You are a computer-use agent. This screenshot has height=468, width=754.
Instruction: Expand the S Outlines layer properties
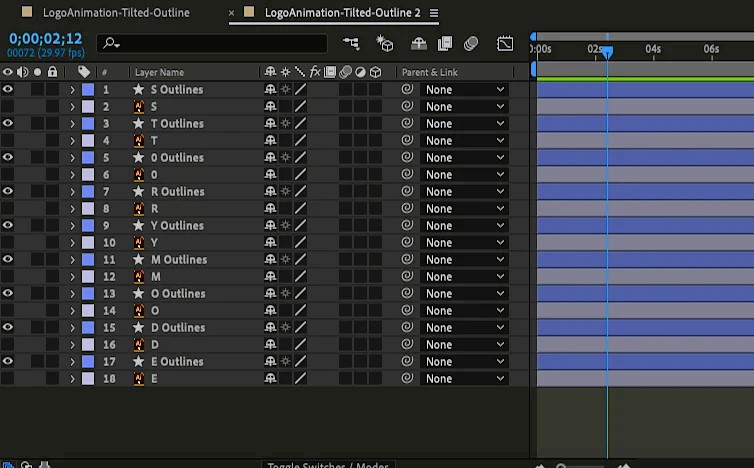coord(72,89)
